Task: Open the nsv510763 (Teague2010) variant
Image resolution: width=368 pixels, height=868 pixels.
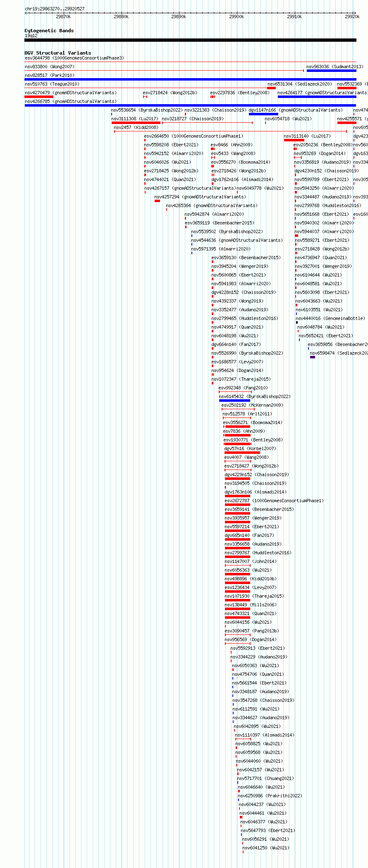Action: click(x=52, y=84)
